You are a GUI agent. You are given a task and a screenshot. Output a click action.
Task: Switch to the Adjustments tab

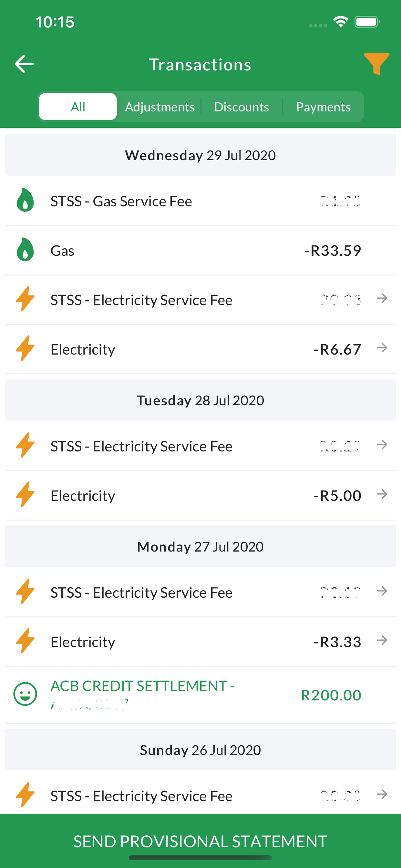pyautogui.click(x=160, y=107)
